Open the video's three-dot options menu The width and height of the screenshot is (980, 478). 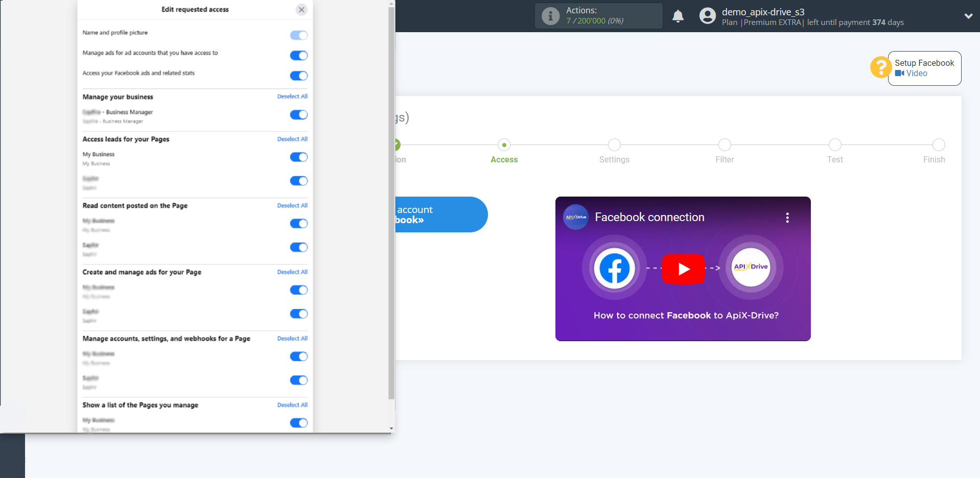[787, 218]
